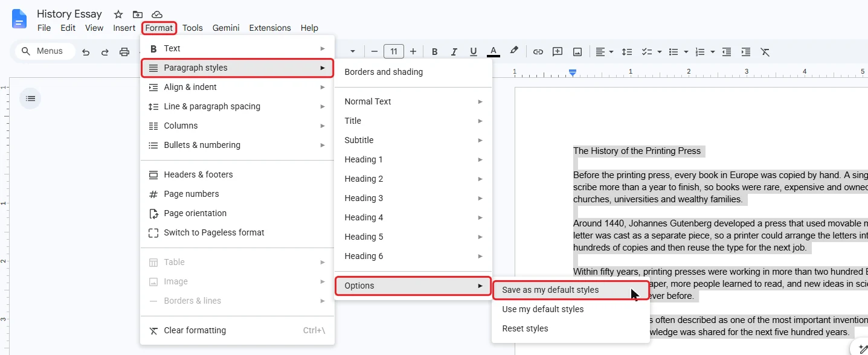Open the Insert menu
Screen dimensions: 868x355
click(124, 28)
